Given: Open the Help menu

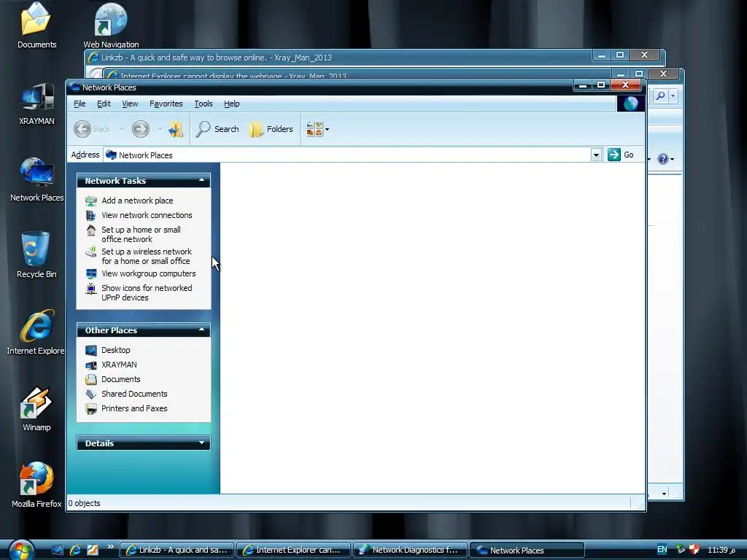Looking at the screenshot, I should coord(231,104).
